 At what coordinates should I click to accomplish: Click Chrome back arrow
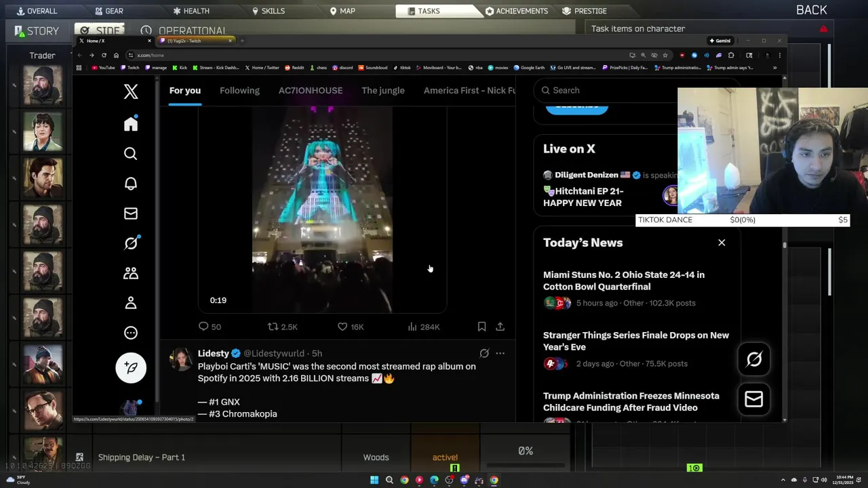(79, 55)
